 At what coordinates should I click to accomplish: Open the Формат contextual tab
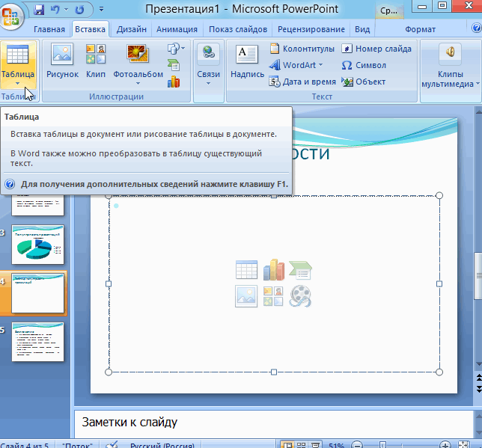tap(420, 29)
